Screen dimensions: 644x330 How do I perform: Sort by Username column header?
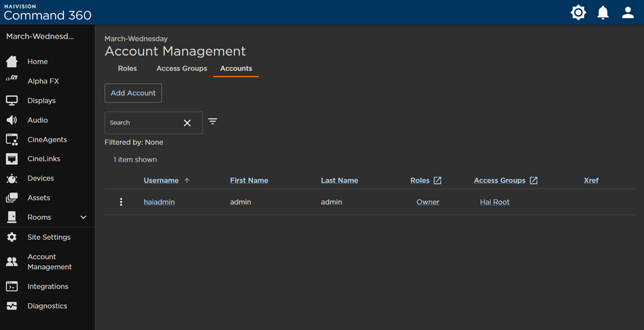point(161,181)
